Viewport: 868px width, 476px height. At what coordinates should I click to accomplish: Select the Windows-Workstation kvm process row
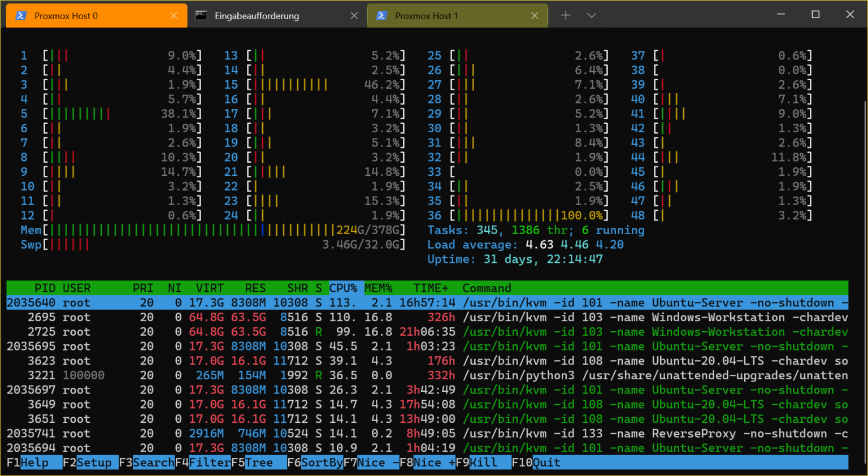pos(396,317)
